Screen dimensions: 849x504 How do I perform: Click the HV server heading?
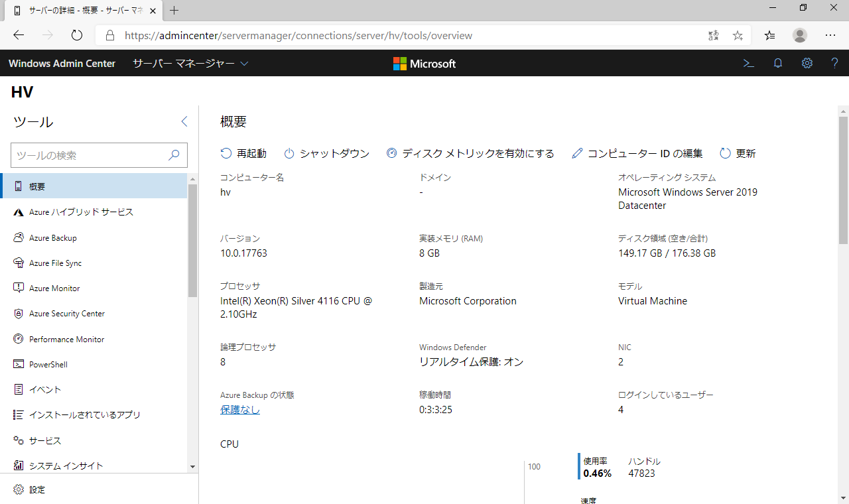pyautogui.click(x=22, y=93)
